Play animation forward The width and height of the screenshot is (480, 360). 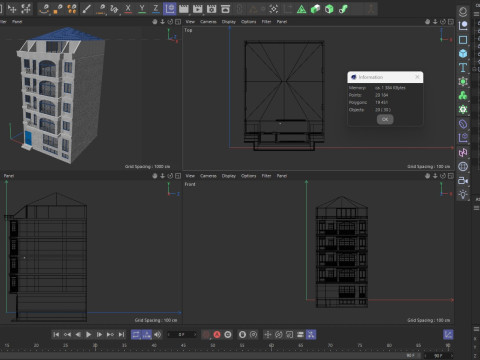click(89, 334)
